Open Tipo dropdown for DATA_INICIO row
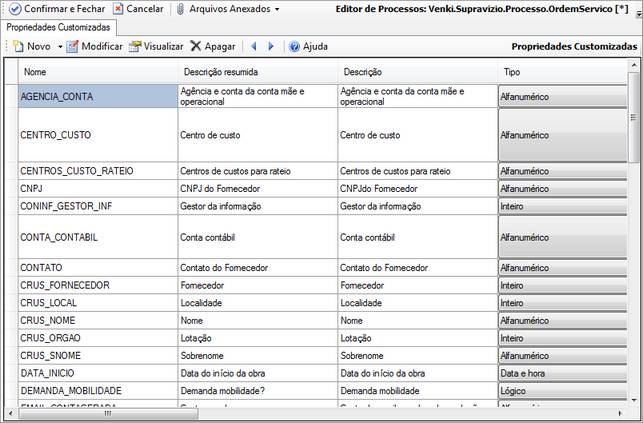This screenshot has width=643, height=423. click(563, 373)
